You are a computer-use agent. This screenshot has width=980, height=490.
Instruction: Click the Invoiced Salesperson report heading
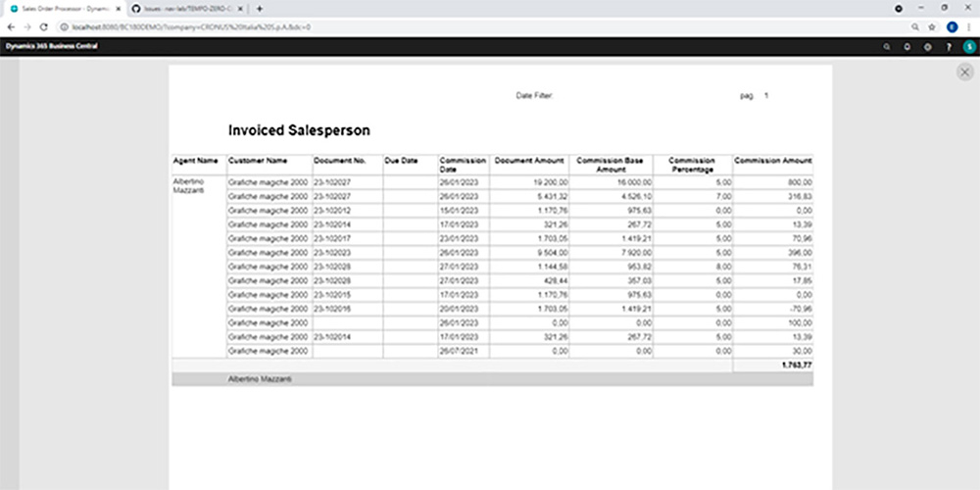(298, 129)
